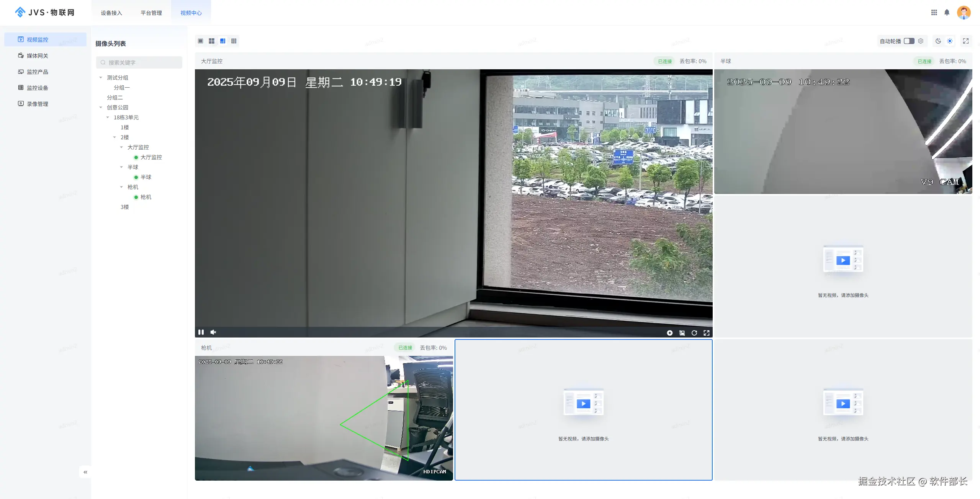Select the nine-grid layout icon
The width and height of the screenshot is (980, 499).
tap(234, 41)
